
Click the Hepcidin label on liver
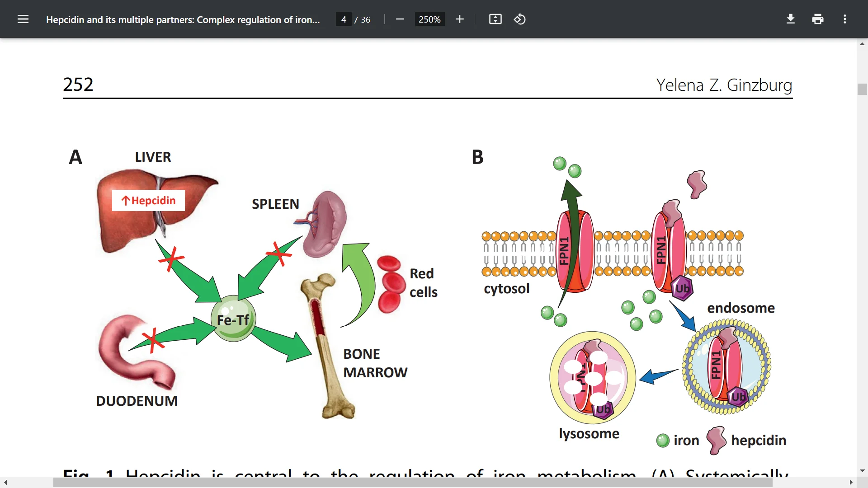point(148,201)
